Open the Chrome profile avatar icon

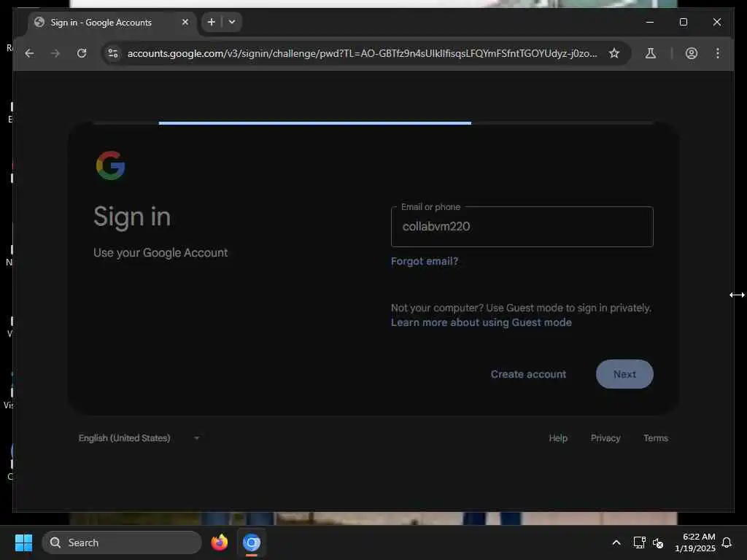click(x=692, y=53)
